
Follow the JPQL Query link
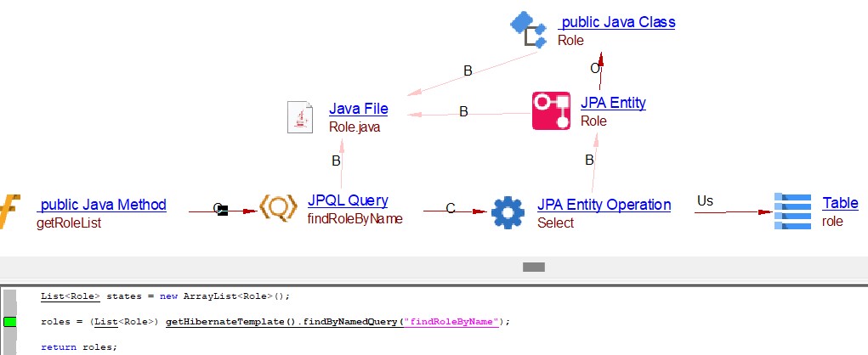348,201
